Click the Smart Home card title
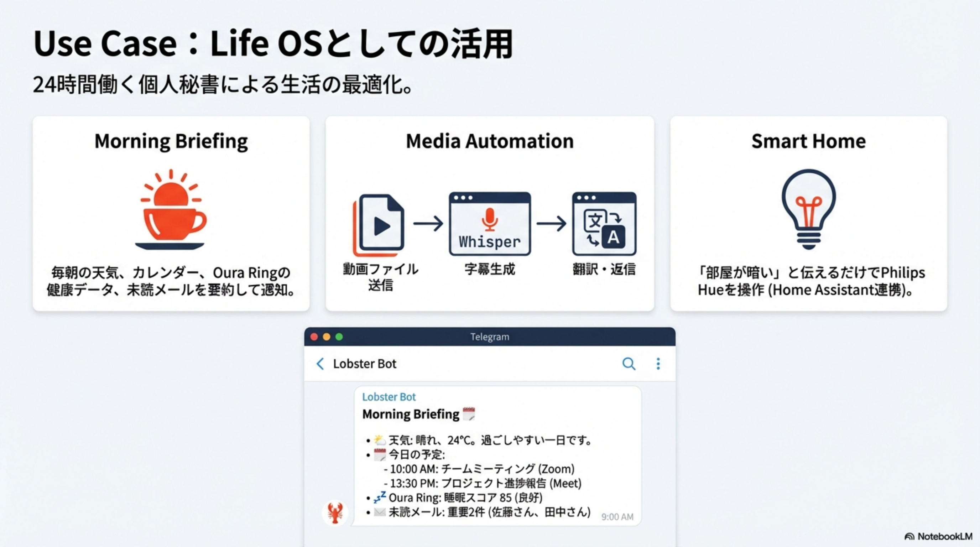Viewport: 980px width, 547px height. (808, 141)
